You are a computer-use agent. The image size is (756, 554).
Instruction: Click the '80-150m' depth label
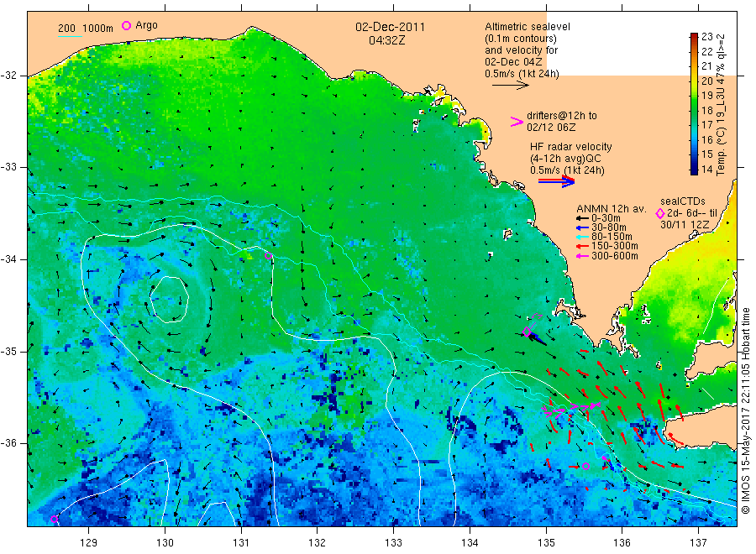pos(612,237)
